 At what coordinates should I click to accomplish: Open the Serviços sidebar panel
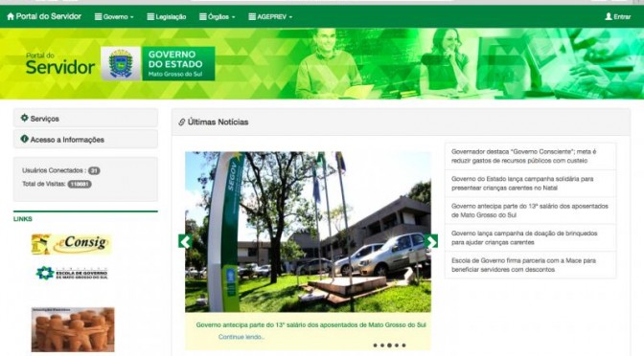85,118
